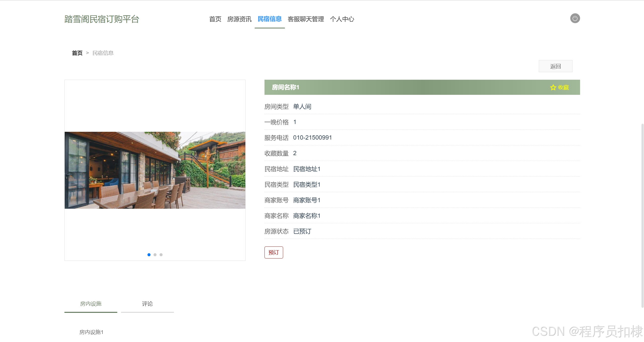Screen dimensions: 644x342
Task: Click the homestay carousel photo
Action: [155, 170]
